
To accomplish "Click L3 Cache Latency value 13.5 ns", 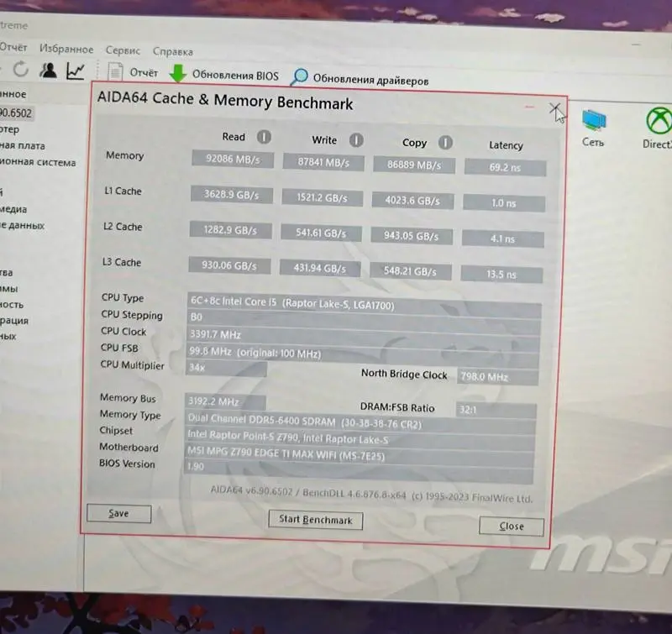I will click(x=501, y=275).
